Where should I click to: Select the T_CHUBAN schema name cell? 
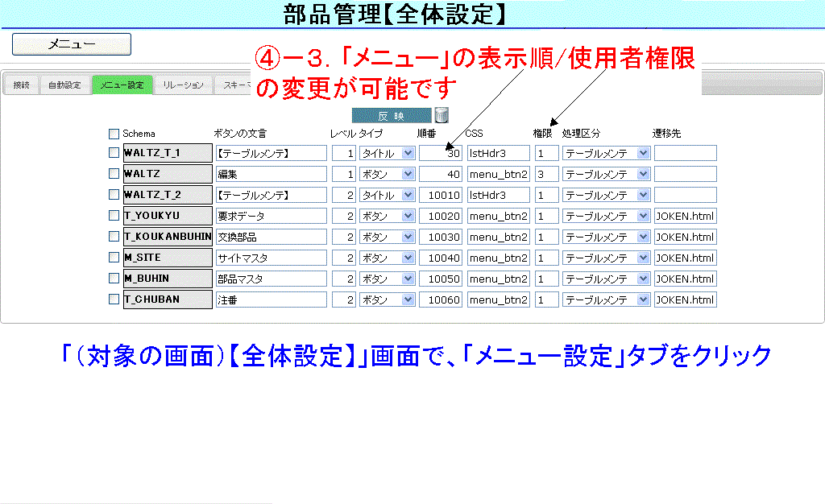point(168,300)
